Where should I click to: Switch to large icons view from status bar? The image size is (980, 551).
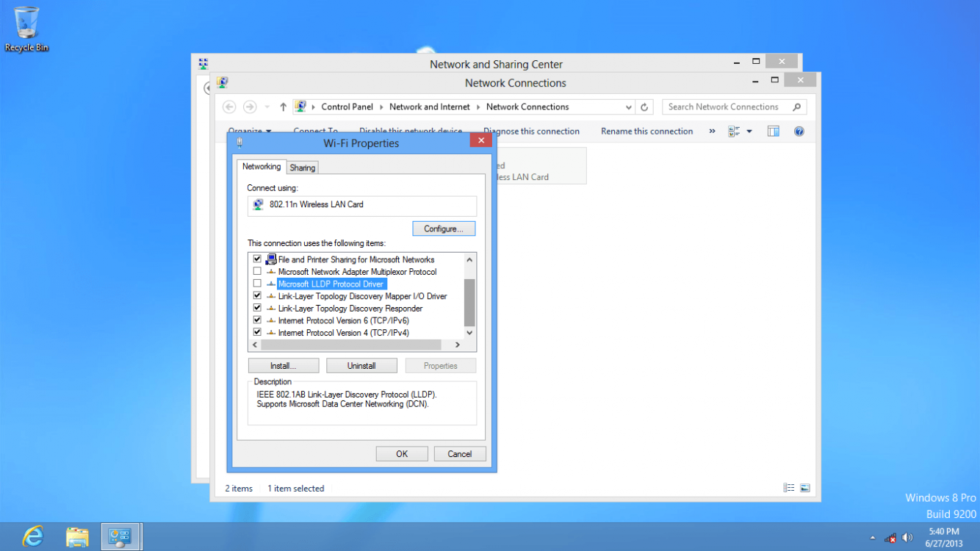(x=804, y=488)
